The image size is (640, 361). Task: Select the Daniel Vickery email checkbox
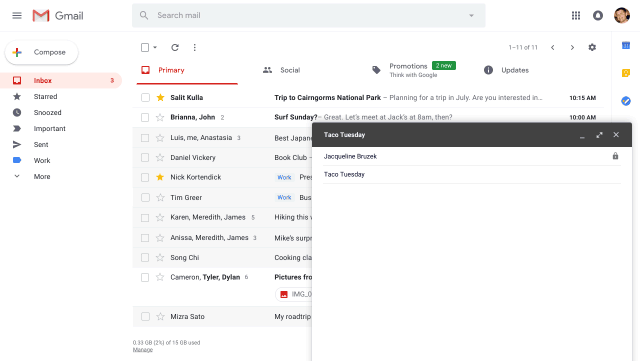[145, 158]
